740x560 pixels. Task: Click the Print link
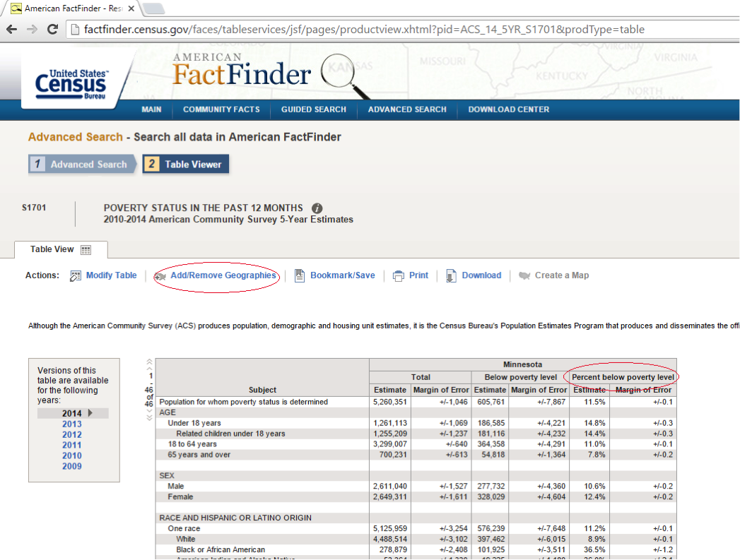click(x=418, y=275)
